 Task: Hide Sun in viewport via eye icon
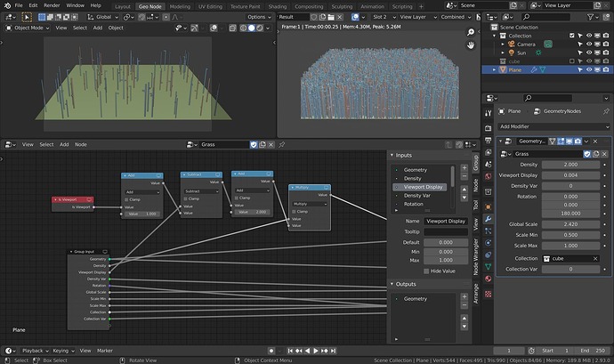tap(589, 53)
